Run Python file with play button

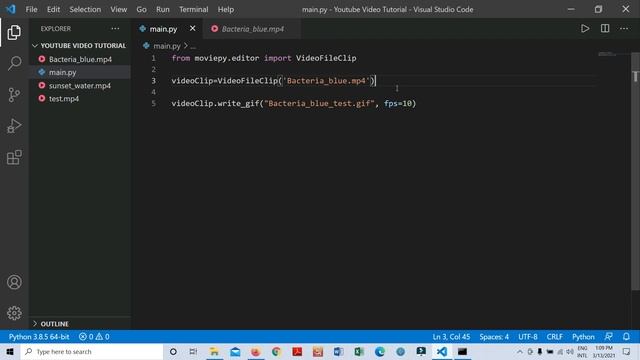(x=585, y=29)
